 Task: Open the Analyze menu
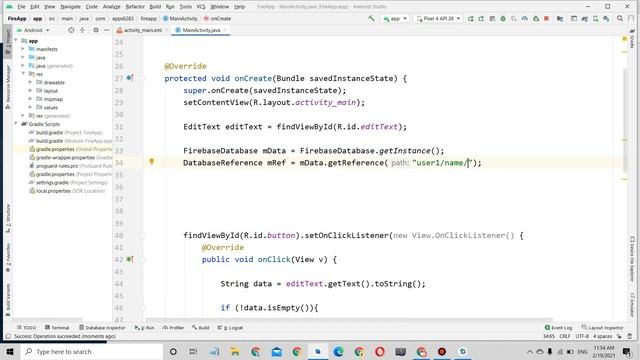111,7
